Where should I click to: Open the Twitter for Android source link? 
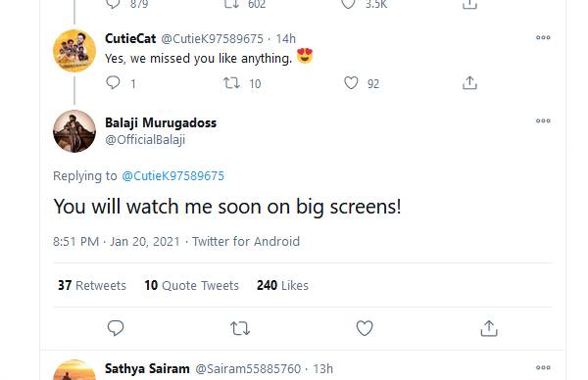coord(246,241)
